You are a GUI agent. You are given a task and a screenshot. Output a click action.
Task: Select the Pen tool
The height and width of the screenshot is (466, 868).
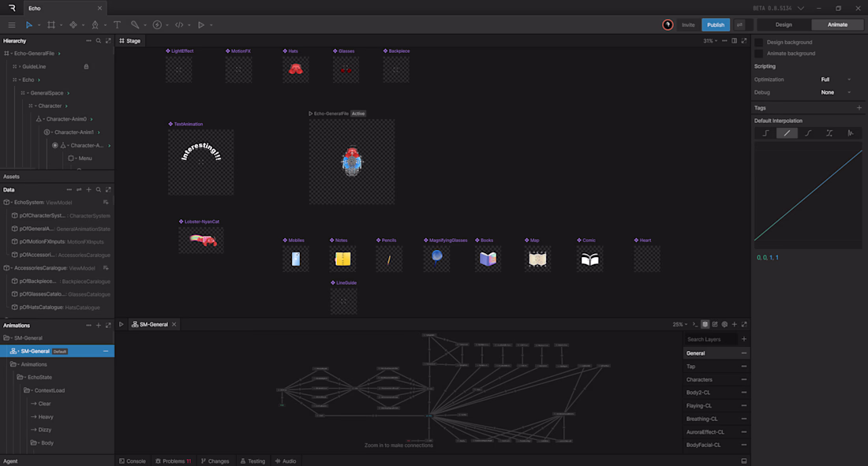click(x=95, y=25)
